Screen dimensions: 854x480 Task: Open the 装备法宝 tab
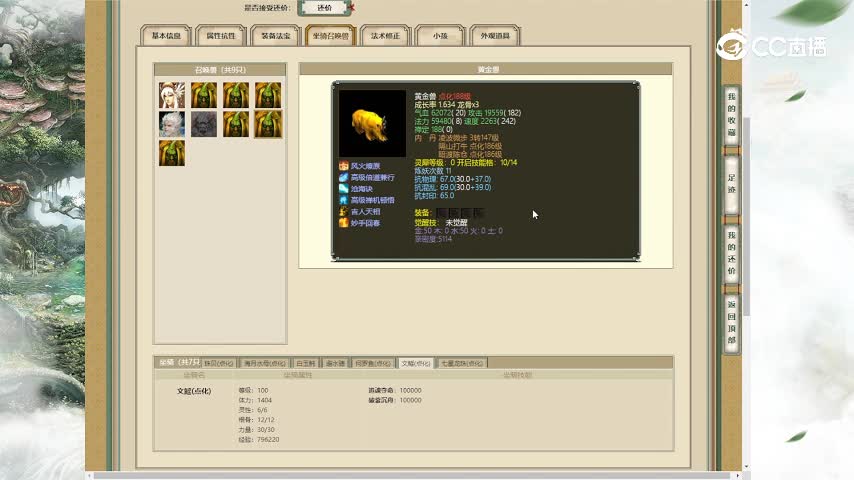coord(276,36)
